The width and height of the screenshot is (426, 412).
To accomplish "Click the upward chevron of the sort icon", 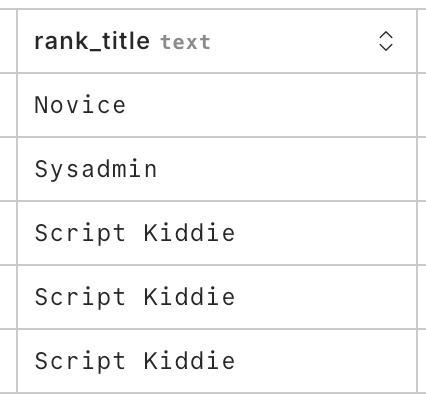I will [386, 35].
